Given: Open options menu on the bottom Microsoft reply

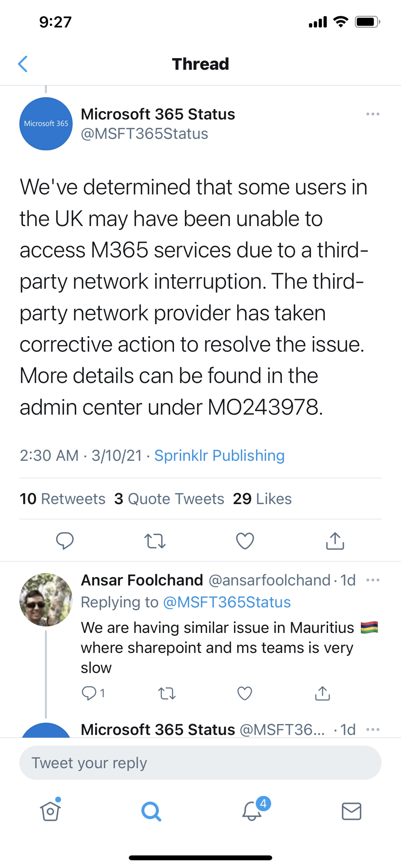Looking at the screenshot, I should click(x=373, y=729).
